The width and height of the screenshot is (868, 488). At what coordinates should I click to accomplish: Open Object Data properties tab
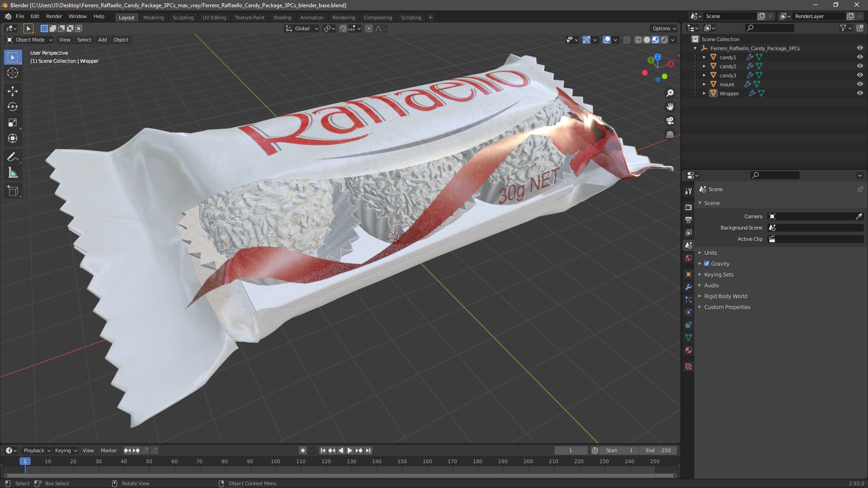689,338
